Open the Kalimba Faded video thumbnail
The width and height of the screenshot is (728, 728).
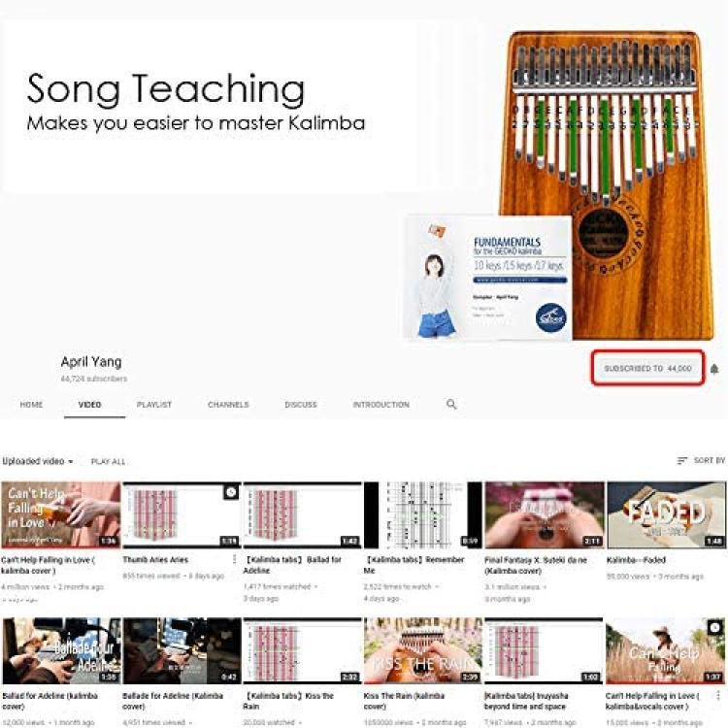point(666,514)
